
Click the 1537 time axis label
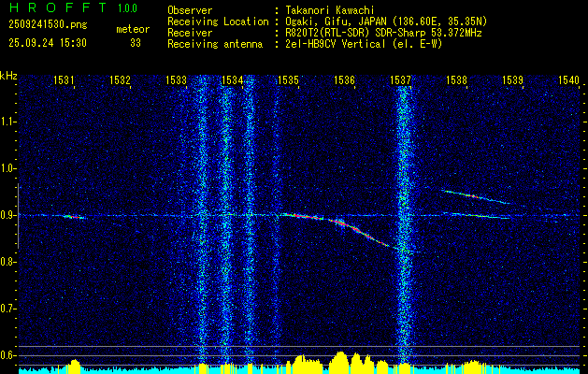tap(400, 79)
